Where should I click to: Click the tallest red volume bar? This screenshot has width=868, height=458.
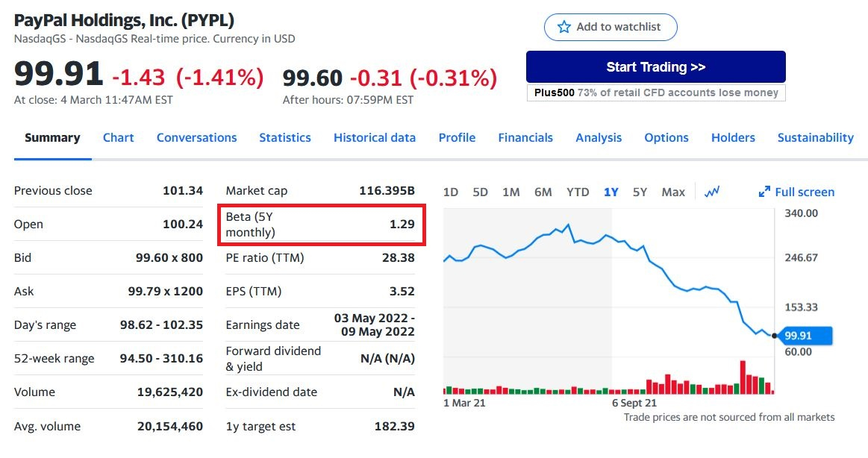pos(743,377)
